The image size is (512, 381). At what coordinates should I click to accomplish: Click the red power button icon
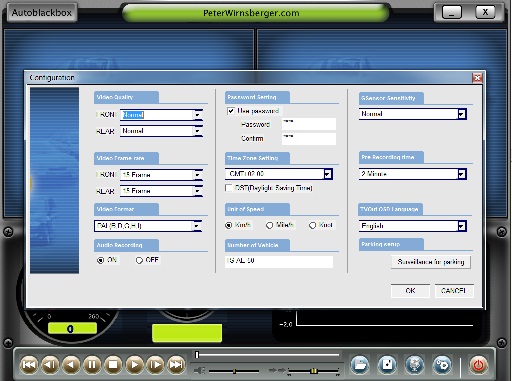point(479,365)
